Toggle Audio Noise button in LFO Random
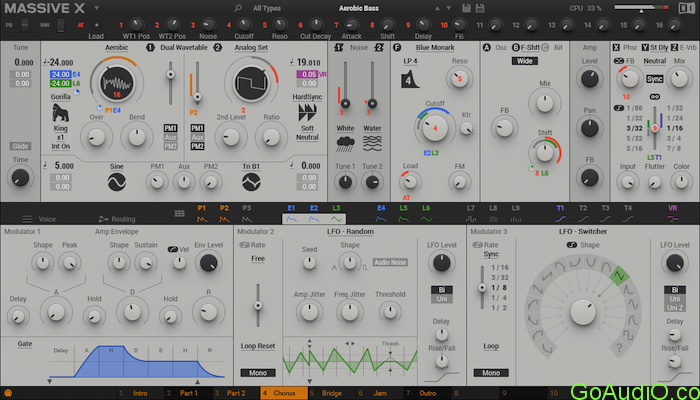Image resolution: width=700 pixels, height=400 pixels. tap(390, 262)
